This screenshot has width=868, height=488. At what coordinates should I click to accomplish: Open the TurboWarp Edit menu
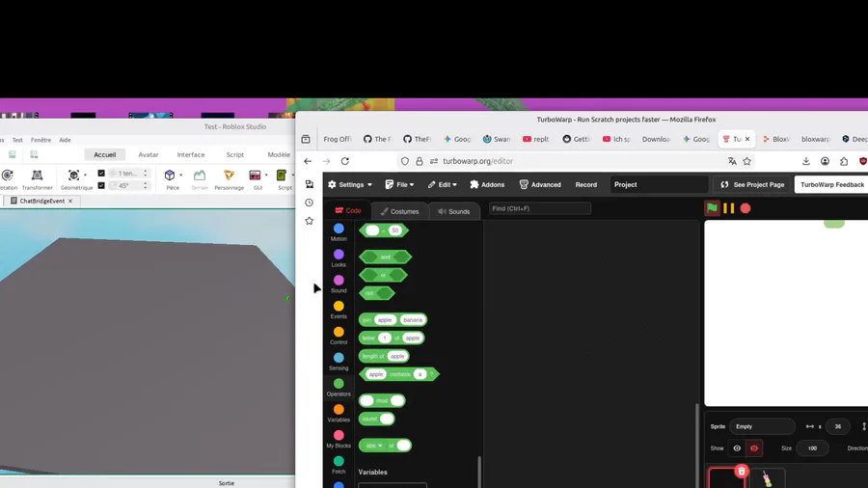(443, 185)
